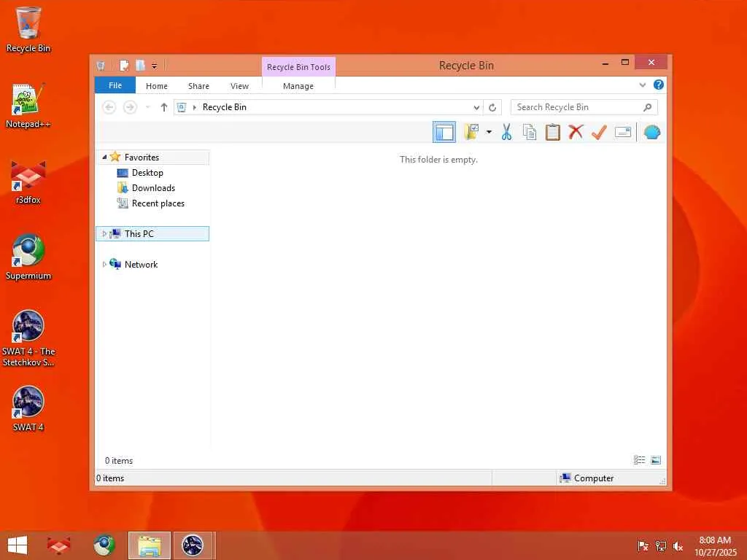Open the File ribbon tab
Screen dimensions: 747x560
click(115, 85)
